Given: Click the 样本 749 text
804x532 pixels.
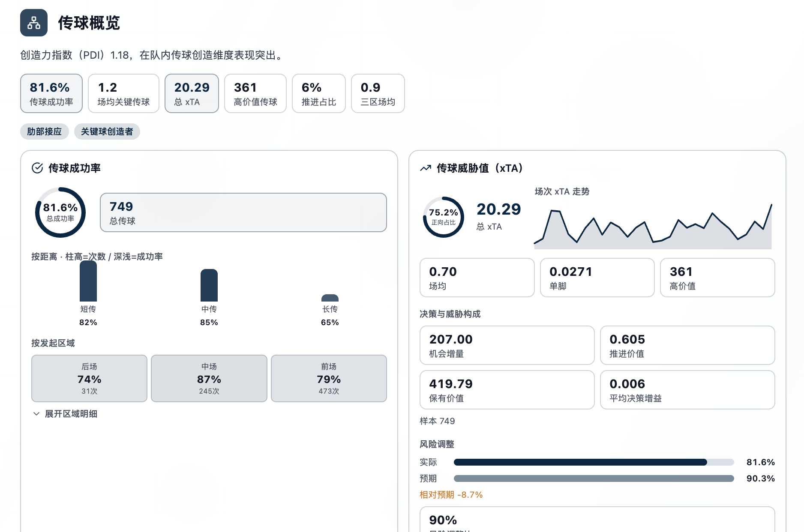Looking at the screenshot, I should (437, 421).
